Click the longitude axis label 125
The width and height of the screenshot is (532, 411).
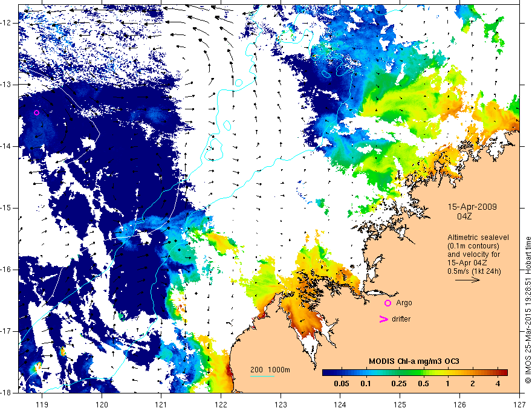(x=400, y=404)
